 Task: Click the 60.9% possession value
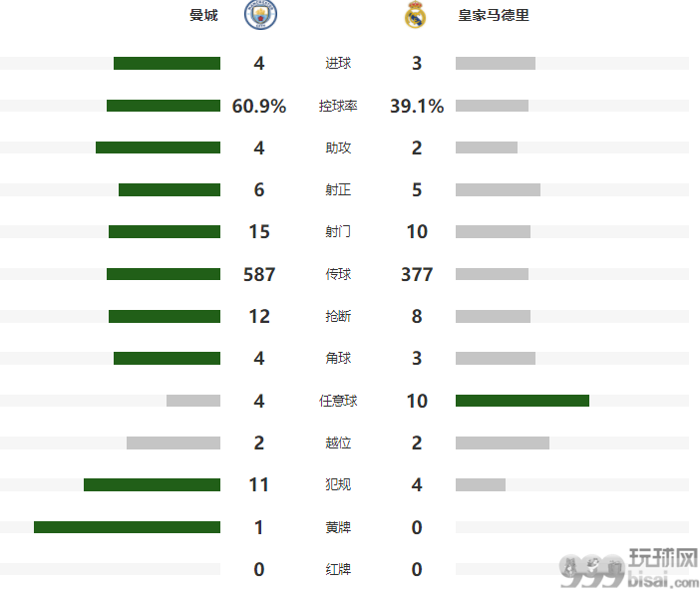[259, 106]
